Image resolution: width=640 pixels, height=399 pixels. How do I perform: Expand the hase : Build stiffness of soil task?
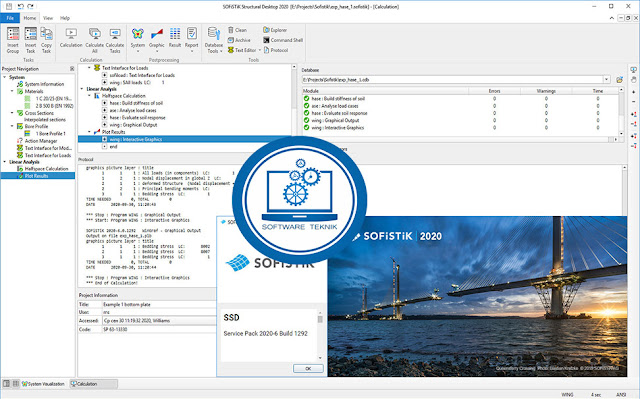(104, 103)
